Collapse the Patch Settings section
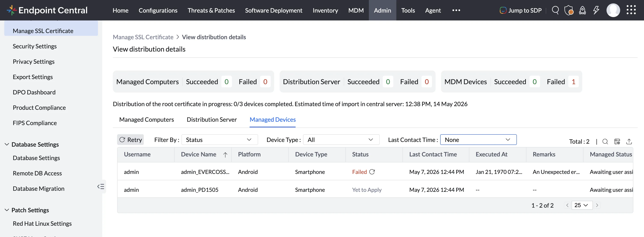The width and height of the screenshot is (644, 237). point(7,210)
